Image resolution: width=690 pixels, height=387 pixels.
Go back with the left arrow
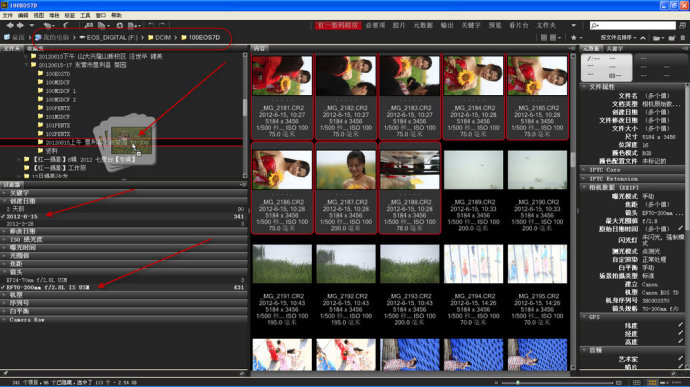click(10, 26)
